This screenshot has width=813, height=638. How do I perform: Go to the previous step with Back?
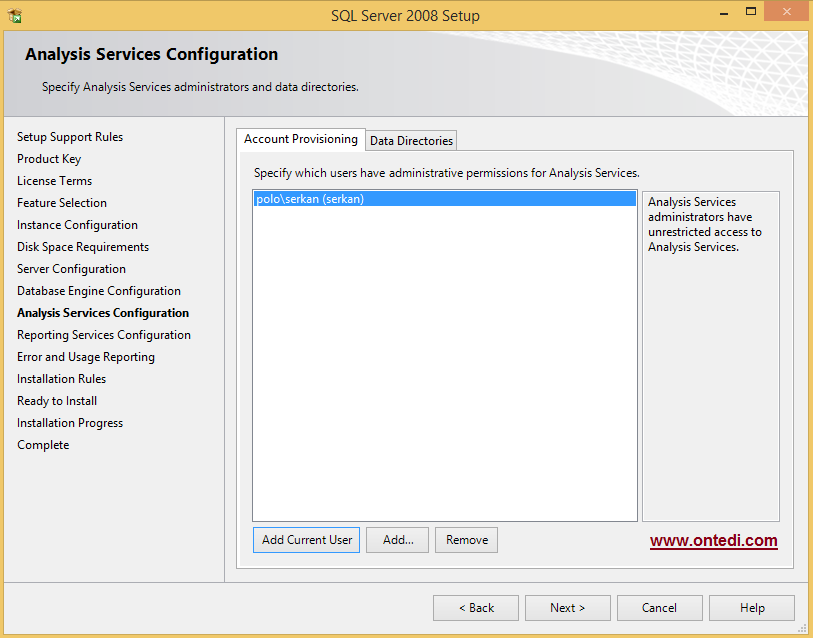pos(476,608)
